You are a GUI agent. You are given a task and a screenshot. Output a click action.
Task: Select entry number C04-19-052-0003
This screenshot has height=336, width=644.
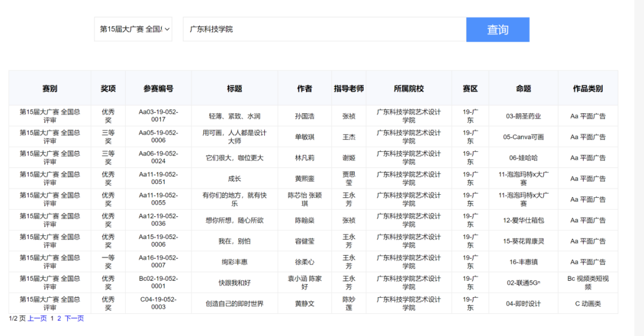[x=158, y=303]
